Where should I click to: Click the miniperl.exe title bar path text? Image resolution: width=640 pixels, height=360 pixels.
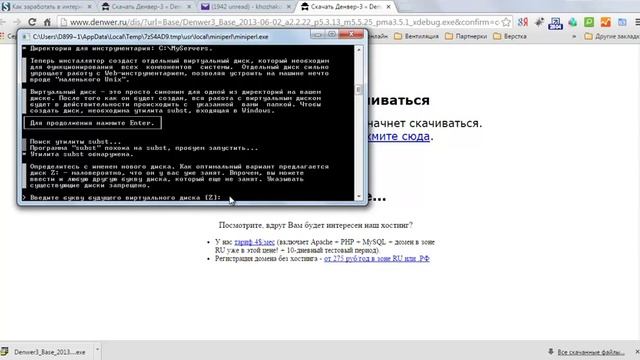pyautogui.click(x=150, y=37)
